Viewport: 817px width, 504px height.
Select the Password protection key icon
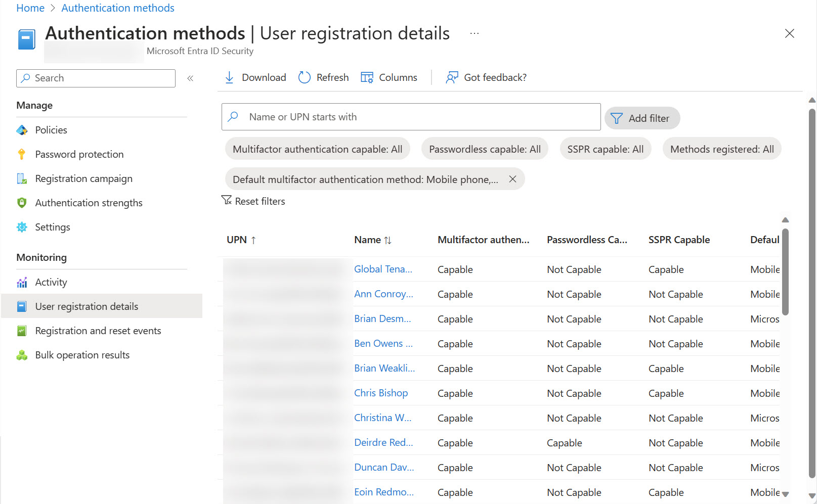22,154
